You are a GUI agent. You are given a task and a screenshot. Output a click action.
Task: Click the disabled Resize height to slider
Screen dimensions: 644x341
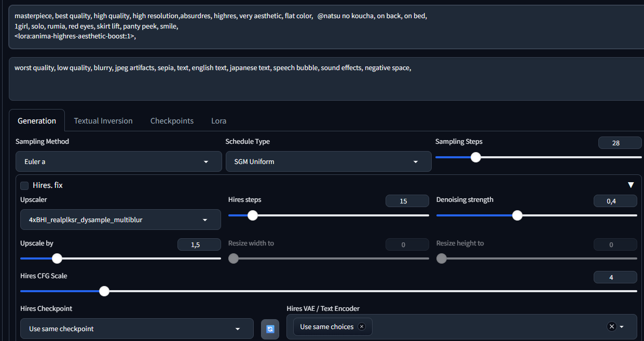pyautogui.click(x=537, y=258)
